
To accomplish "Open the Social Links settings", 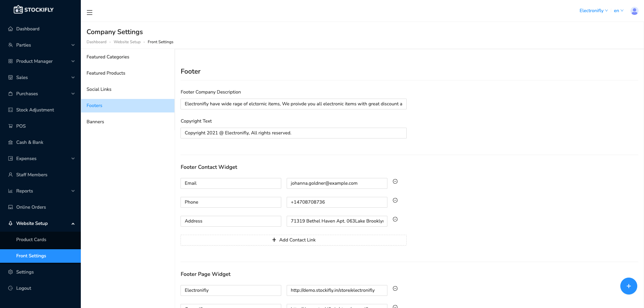I will 99,89.
